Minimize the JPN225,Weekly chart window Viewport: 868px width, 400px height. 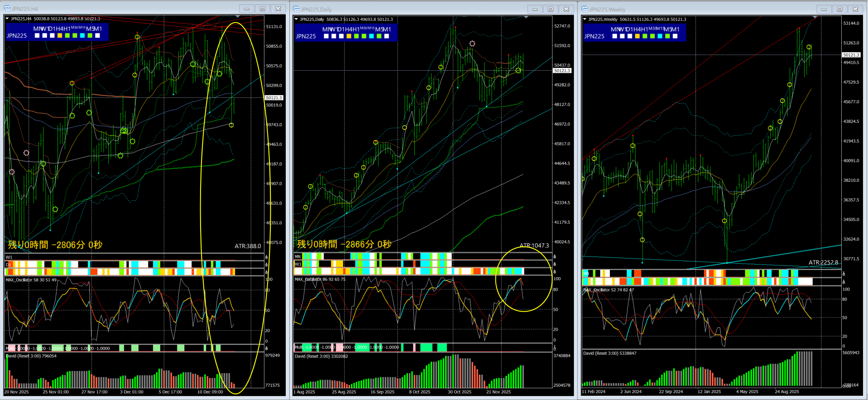[x=824, y=9]
